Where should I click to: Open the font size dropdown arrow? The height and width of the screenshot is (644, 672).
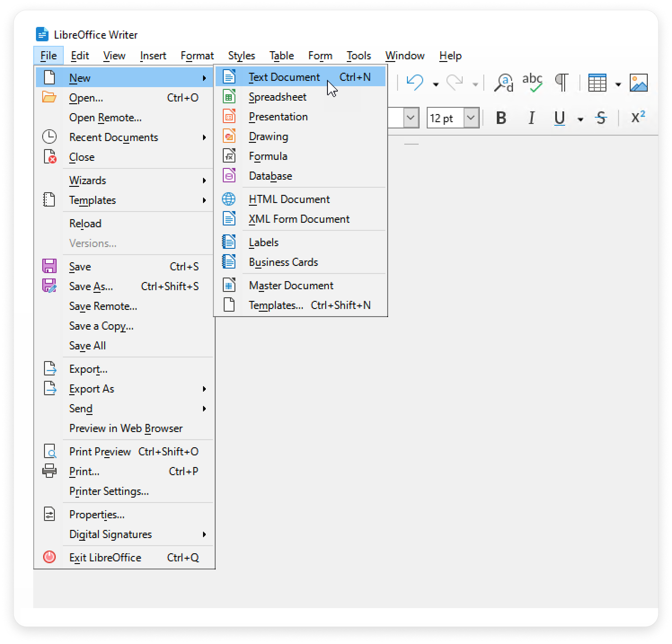point(471,118)
